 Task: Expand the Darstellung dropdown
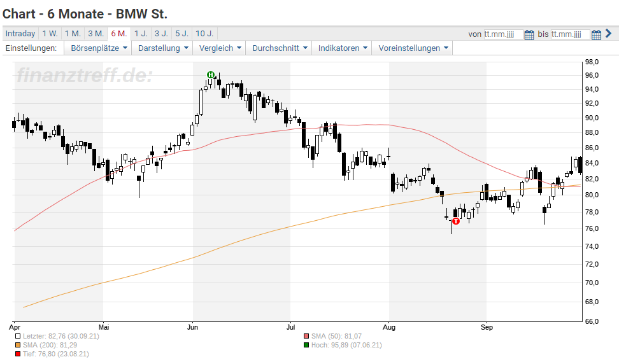162,48
